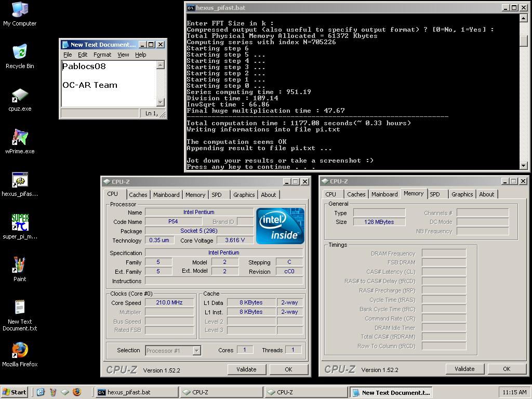Click Validate in the left CPU-Z window
Screen dimensions: 532x399
pos(246,369)
